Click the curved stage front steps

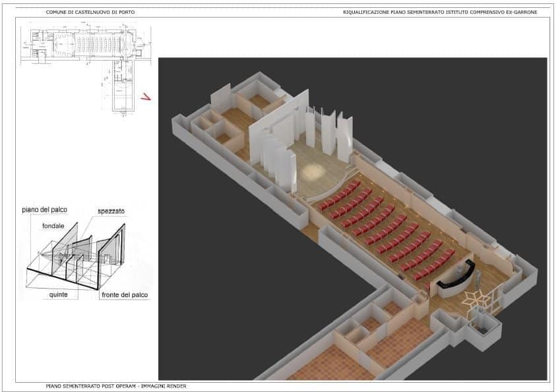(330, 190)
